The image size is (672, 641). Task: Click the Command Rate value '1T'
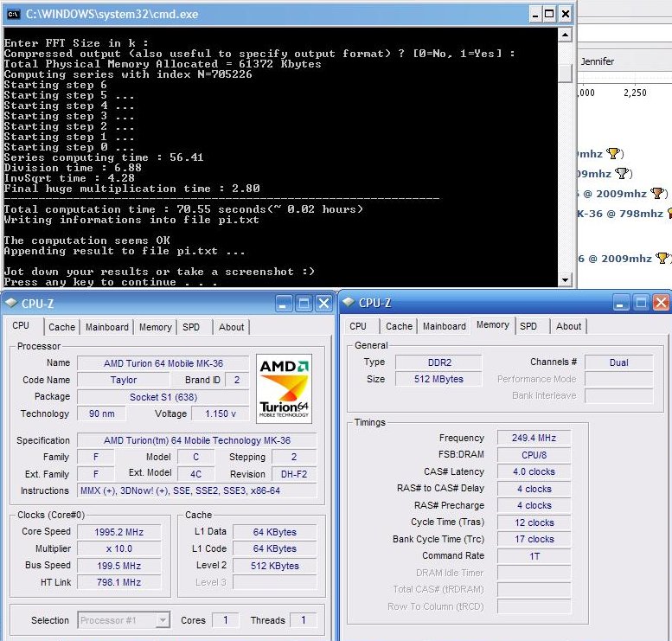pos(534,556)
